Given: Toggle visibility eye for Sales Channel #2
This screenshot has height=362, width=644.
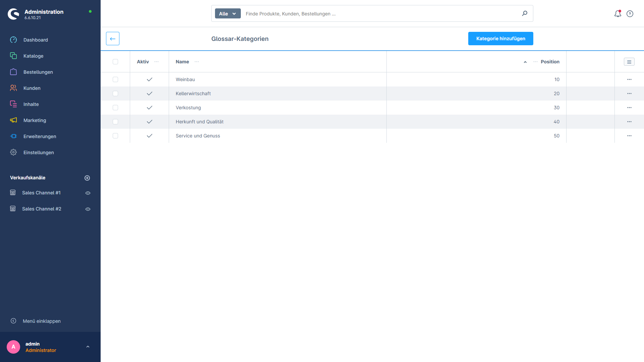Looking at the screenshot, I should coord(88,209).
